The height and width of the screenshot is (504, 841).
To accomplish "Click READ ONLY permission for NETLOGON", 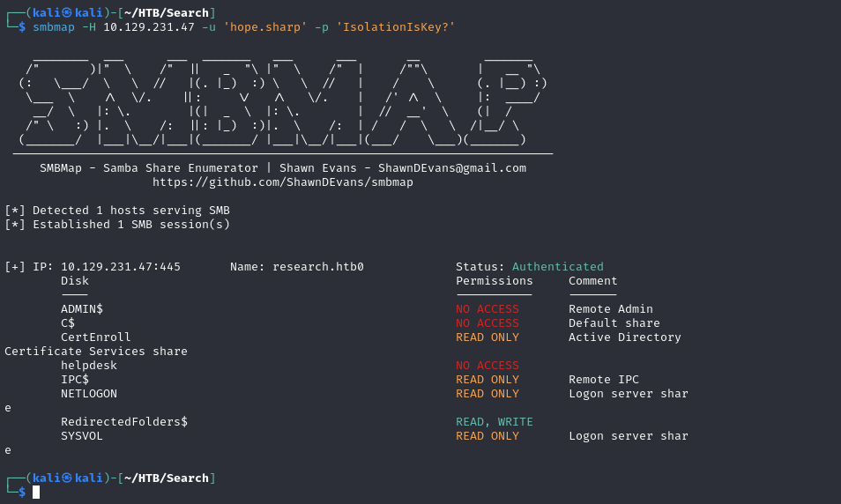I will [487, 393].
